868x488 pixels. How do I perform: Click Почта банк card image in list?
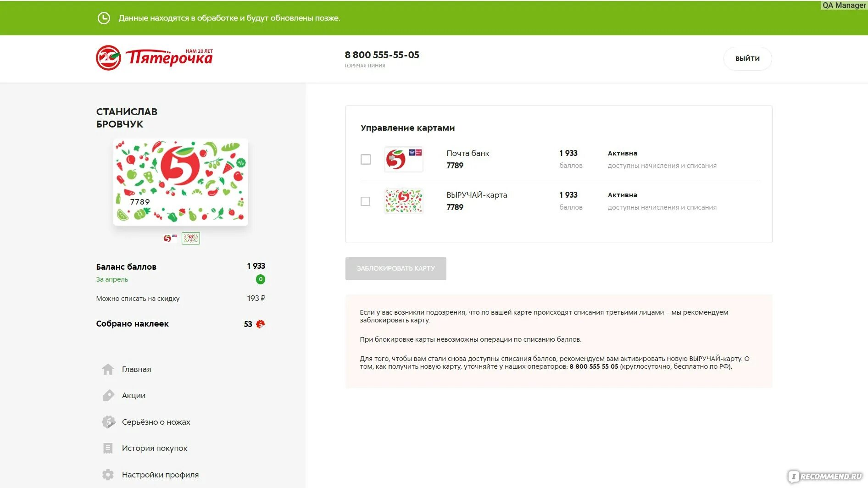404,159
